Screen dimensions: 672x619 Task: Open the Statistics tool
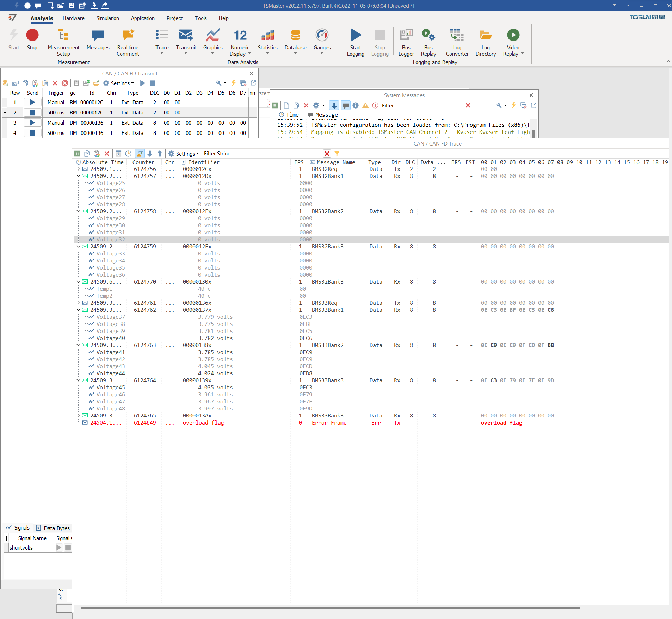click(267, 36)
